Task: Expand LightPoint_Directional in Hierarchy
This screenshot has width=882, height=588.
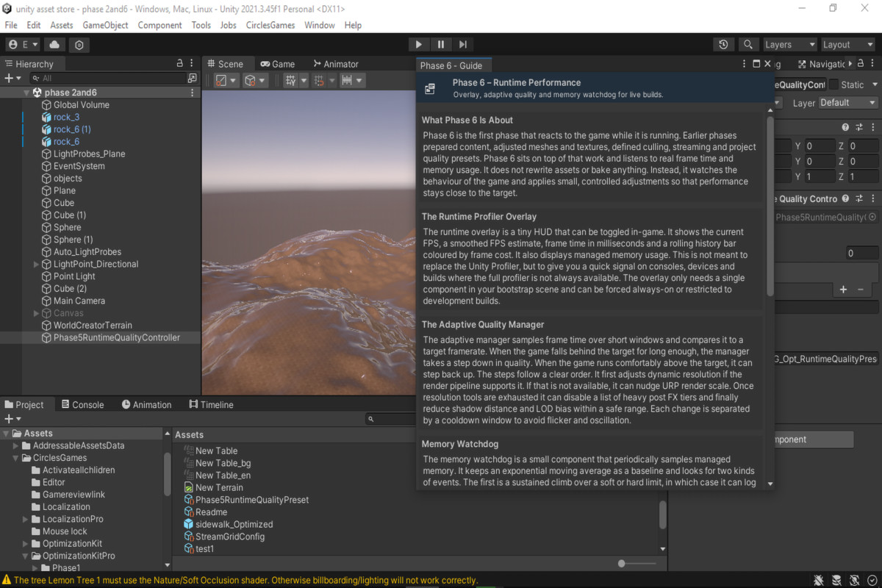Action: click(x=37, y=264)
